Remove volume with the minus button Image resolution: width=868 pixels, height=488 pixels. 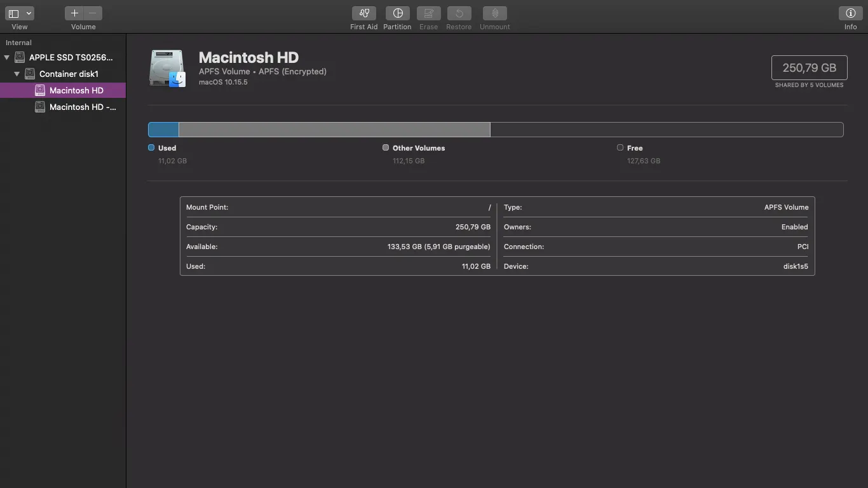93,13
